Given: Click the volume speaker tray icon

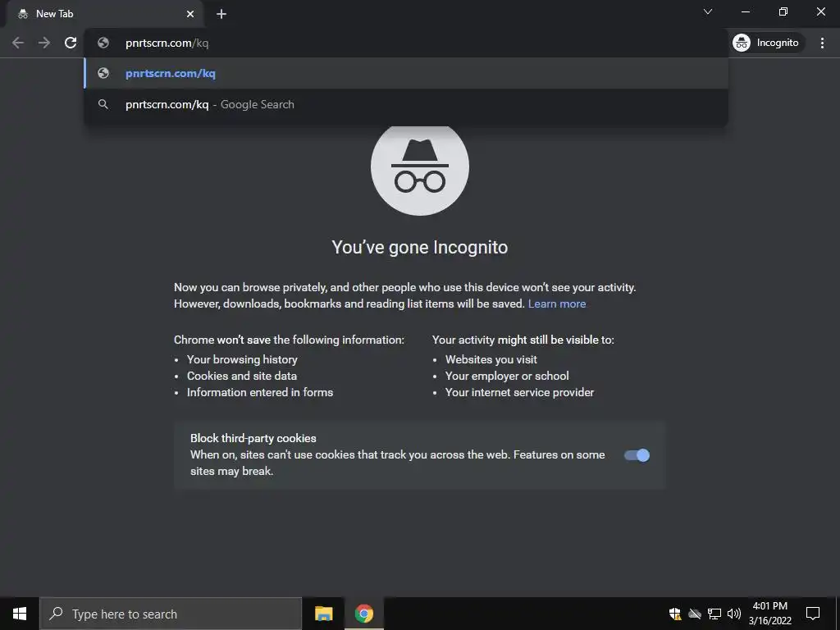Looking at the screenshot, I should (734, 614).
